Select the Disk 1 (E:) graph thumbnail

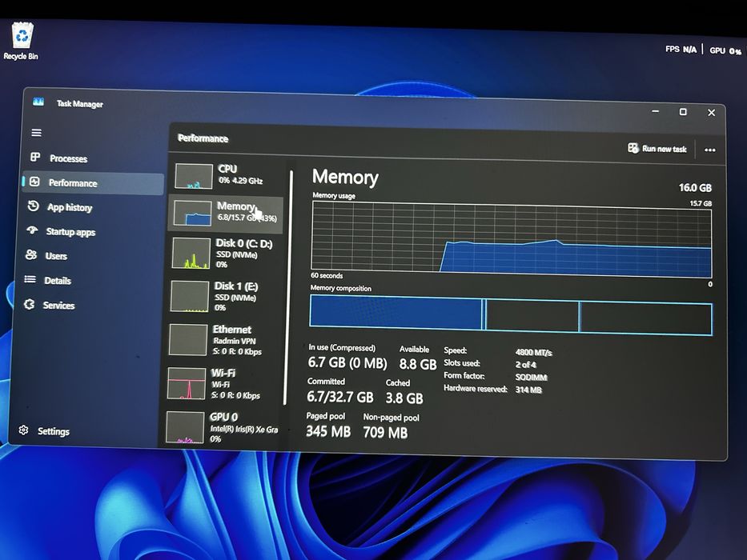pyautogui.click(x=190, y=296)
